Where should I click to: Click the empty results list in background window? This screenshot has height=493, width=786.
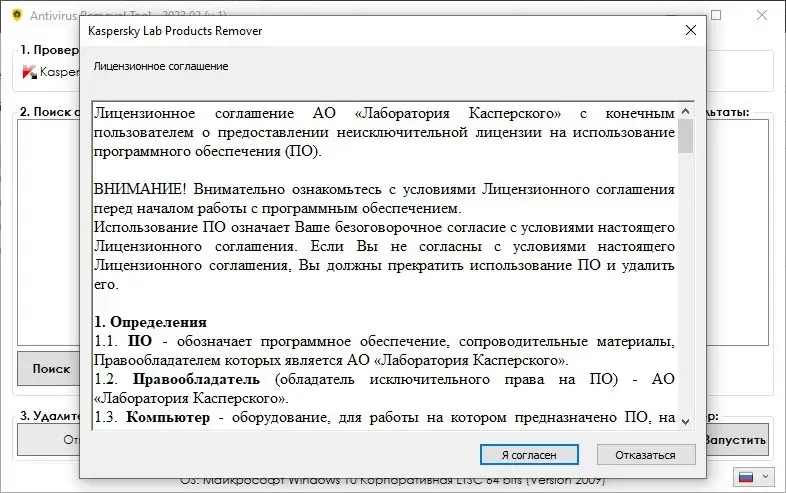[737, 232]
